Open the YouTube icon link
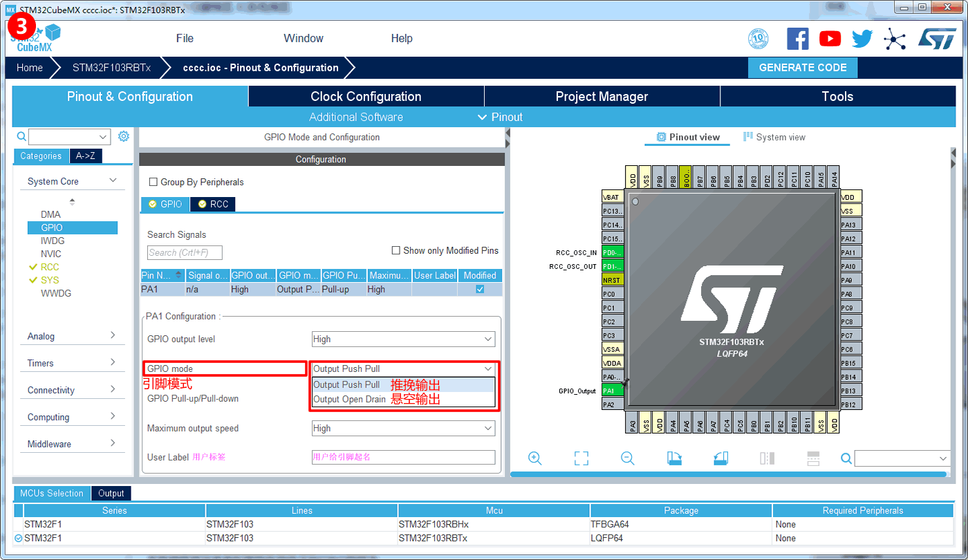Viewport: 968px width, 560px height. (830, 39)
